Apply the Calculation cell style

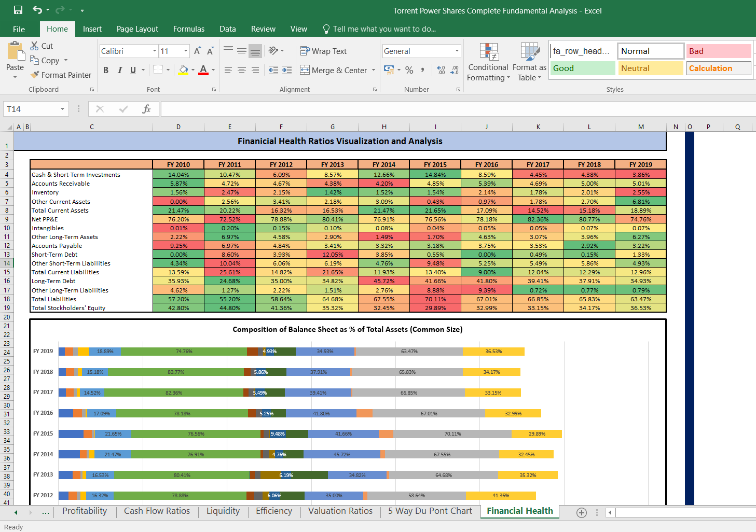[x=719, y=68]
